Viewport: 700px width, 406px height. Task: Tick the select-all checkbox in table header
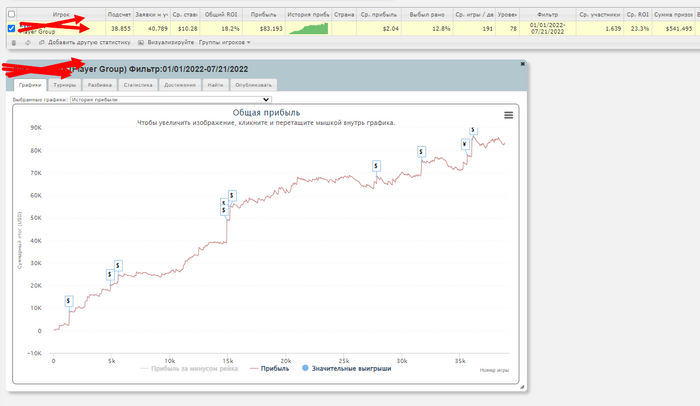(x=12, y=14)
